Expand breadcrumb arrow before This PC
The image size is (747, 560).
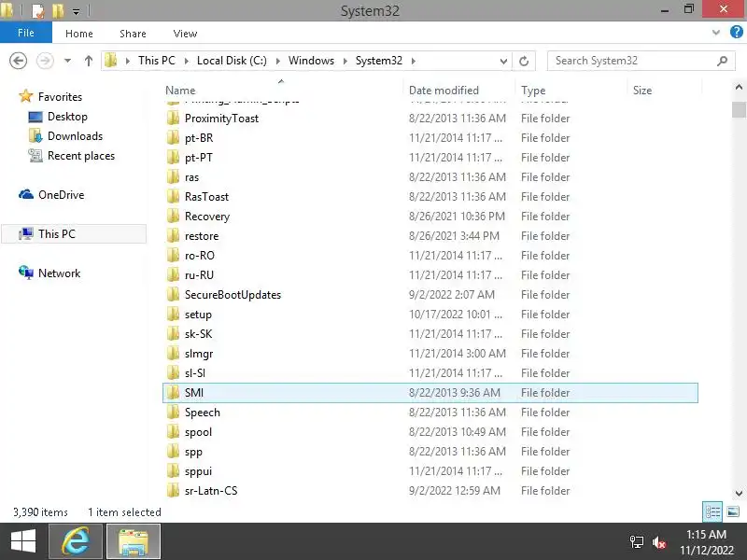[x=128, y=61]
